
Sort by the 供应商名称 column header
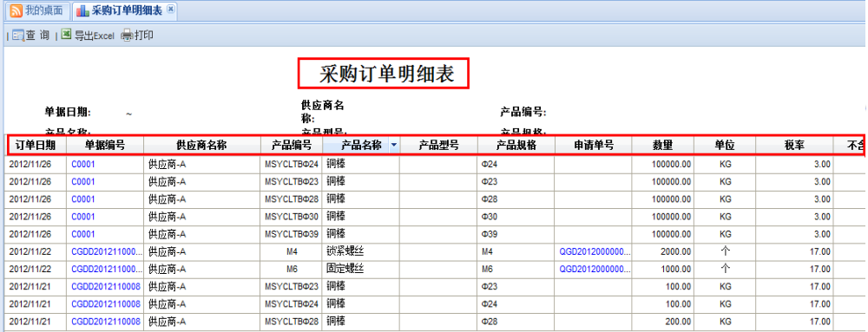(x=201, y=146)
